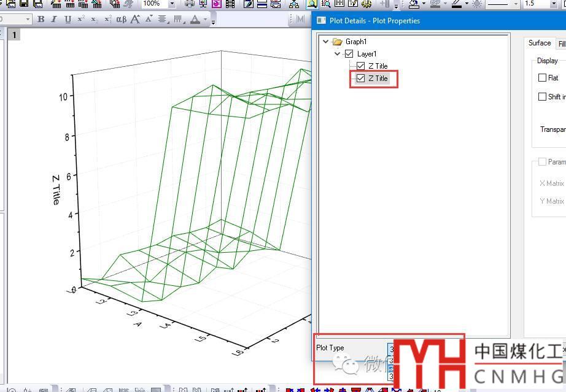Image resolution: width=566 pixels, height=392 pixels.
Task: Open the zoom percentage dropdown
Action: (172, 4)
